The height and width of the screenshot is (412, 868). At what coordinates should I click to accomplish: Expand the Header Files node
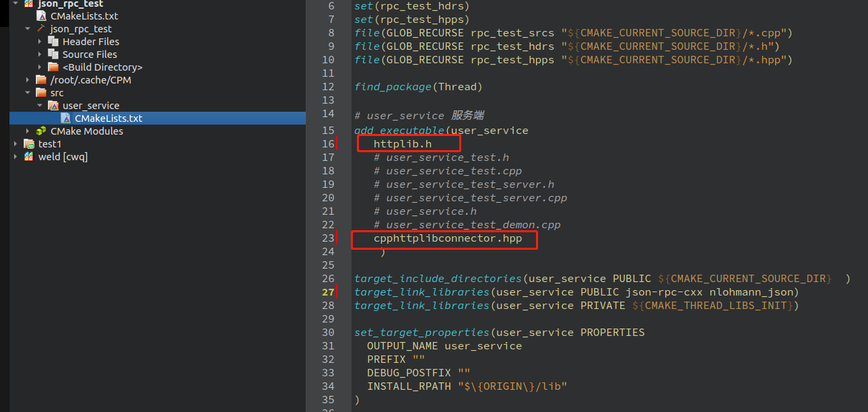[x=40, y=41]
